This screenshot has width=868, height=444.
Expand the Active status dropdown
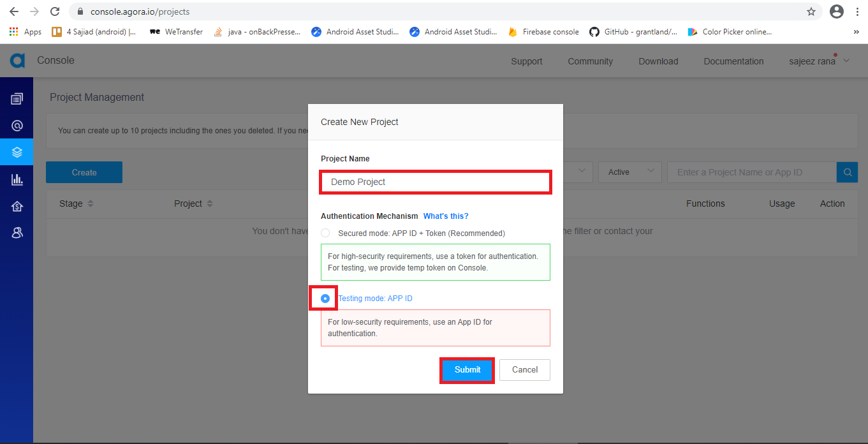[629, 172]
